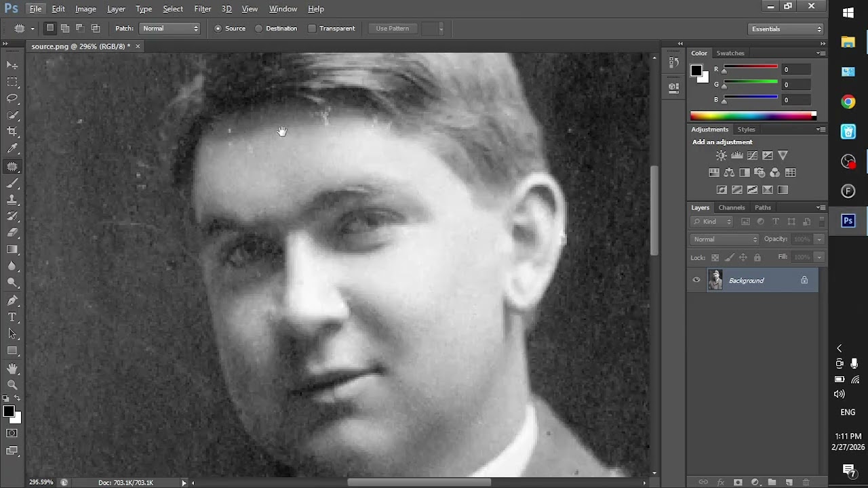The image size is (868, 488).
Task: Toggle Quick Mask mode
Action: pyautogui.click(x=12, y=433)
